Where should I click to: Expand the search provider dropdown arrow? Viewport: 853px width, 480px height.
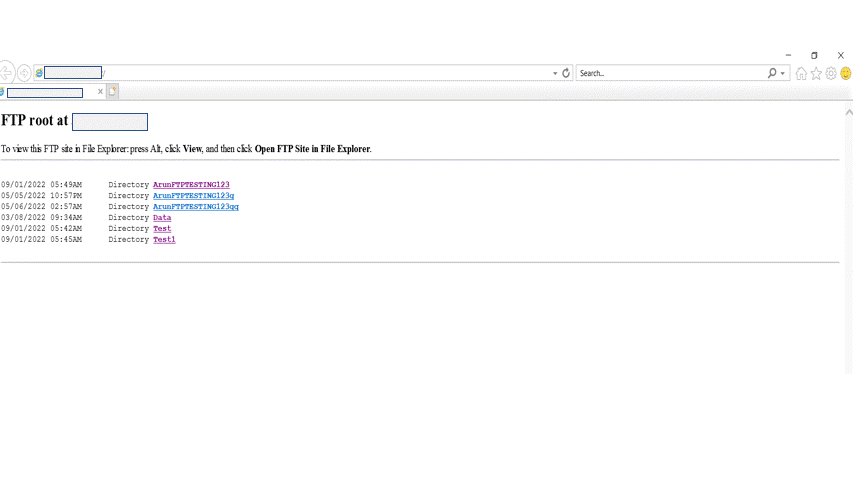pos(783,73)
